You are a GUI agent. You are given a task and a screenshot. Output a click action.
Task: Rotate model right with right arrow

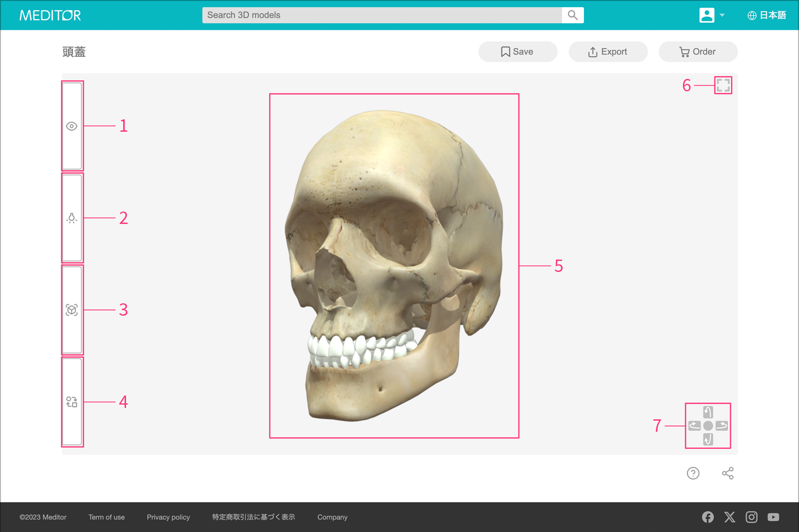tap(721, 426)
